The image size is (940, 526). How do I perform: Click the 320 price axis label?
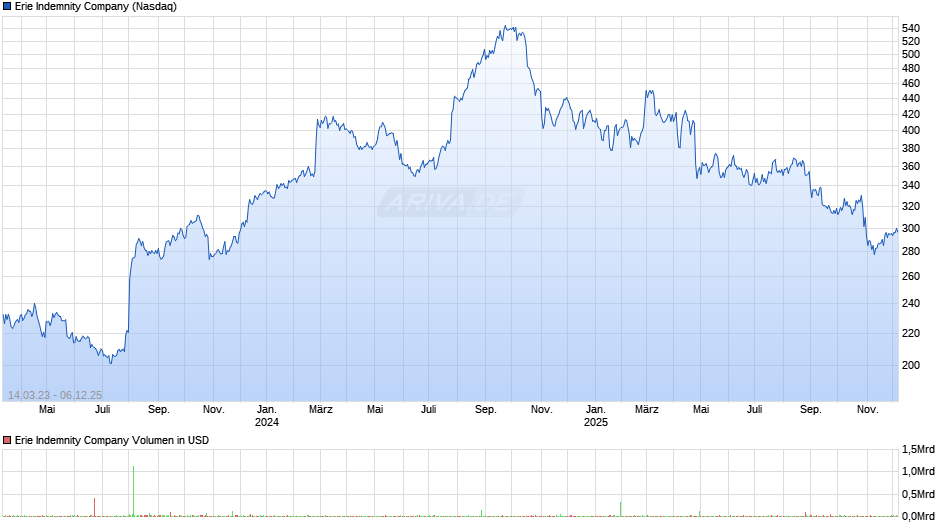point(911,206)
